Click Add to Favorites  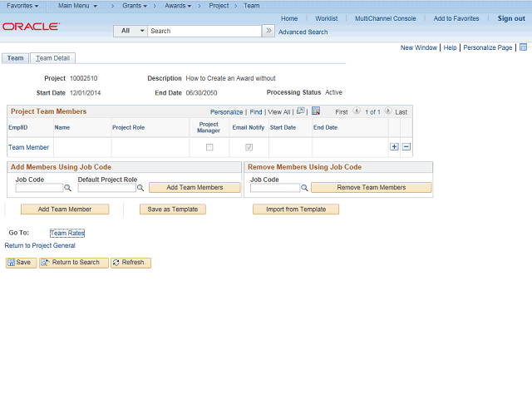click(456, 18)
